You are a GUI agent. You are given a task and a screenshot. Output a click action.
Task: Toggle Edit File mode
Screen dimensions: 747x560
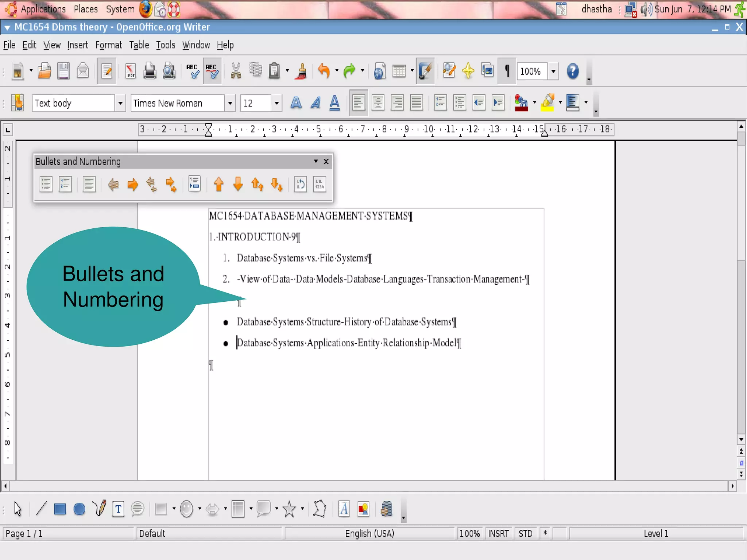pos(107,71)
